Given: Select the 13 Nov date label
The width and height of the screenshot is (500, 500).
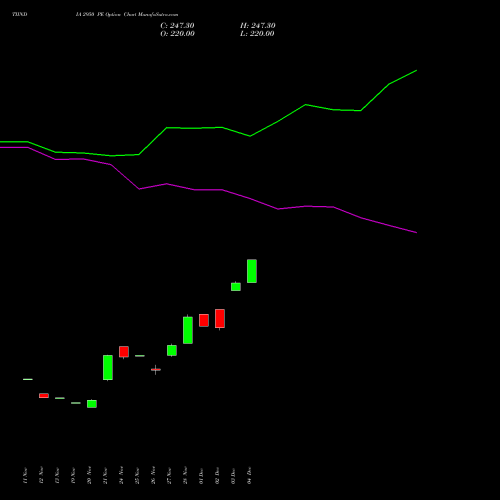Looking at the screenshot, I should pyautogui.click(x=57, y=475).
